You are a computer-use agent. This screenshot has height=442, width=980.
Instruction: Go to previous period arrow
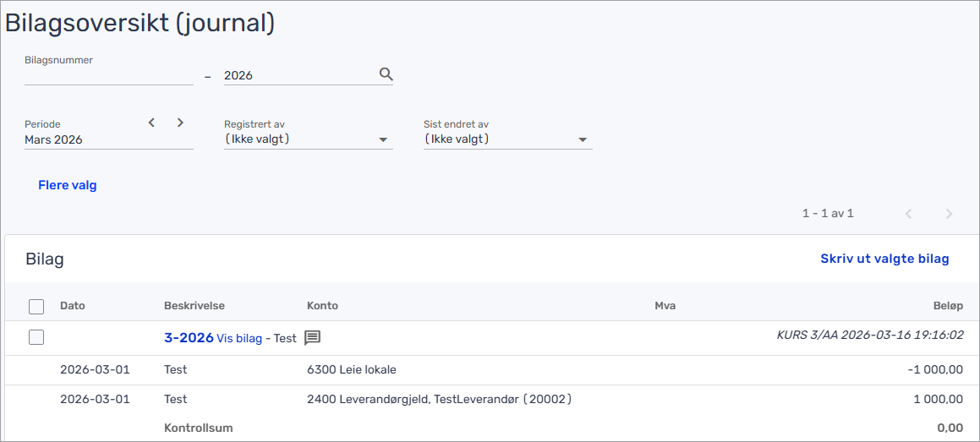coord(152,123)
